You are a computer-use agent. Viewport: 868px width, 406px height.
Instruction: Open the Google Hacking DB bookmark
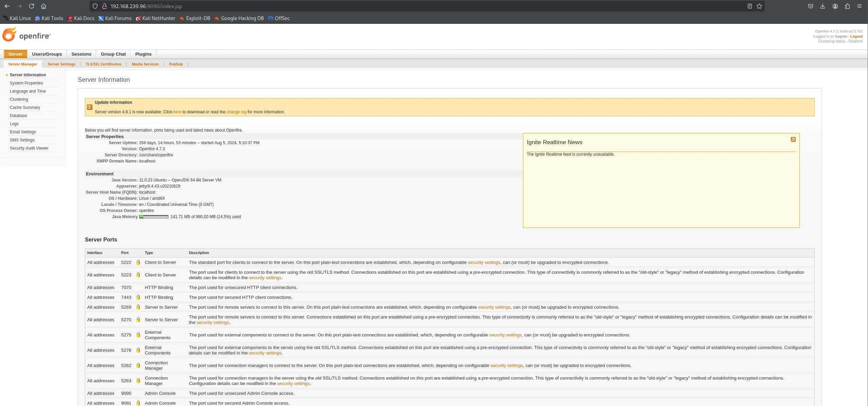pyautogui.click(x=239, y=18)
